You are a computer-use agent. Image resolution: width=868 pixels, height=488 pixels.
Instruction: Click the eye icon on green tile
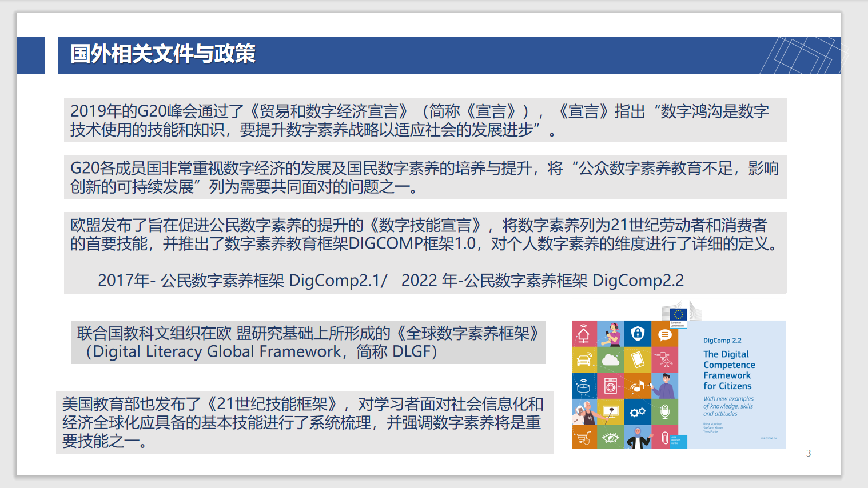coord(611,438)
